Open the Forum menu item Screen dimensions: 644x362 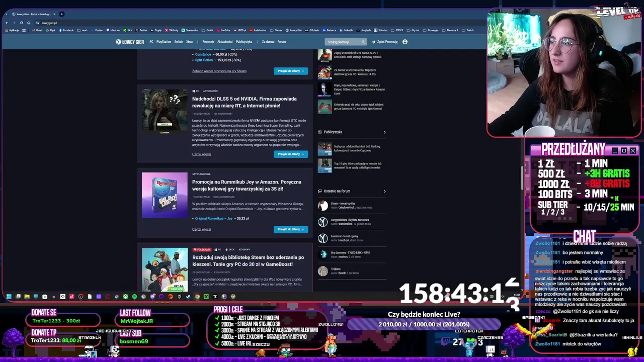[282, 42]
